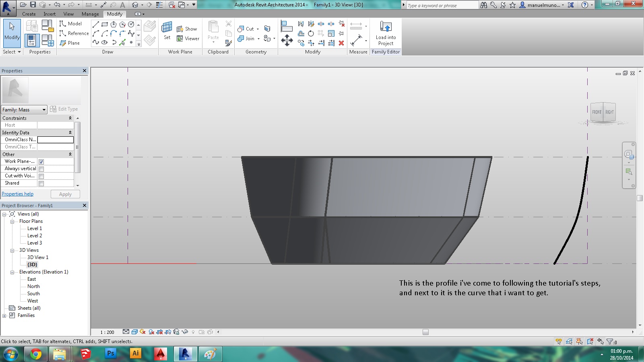Image resolution: width=644 pixels, height=362 pixels.
Task: Open the Insert ribbon tab
Action: 50,14
